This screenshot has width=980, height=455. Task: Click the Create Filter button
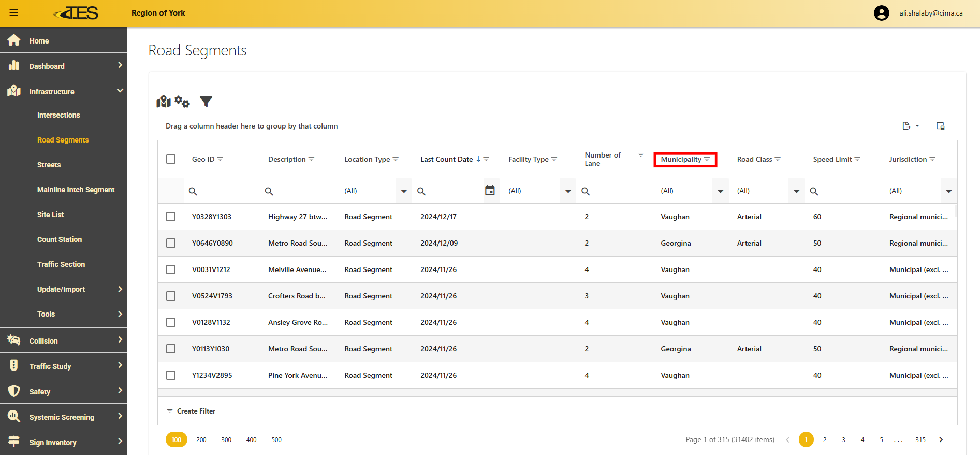[x=191, y=411]
